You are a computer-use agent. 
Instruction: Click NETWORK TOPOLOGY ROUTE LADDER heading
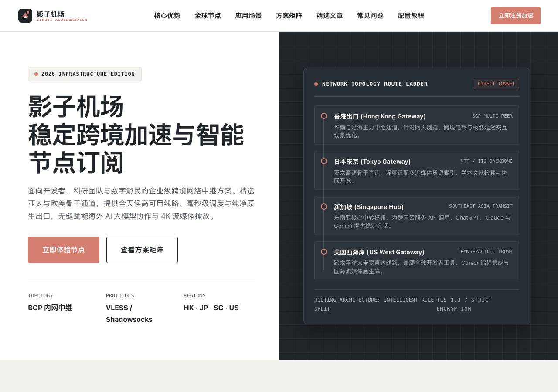(375, 84)
